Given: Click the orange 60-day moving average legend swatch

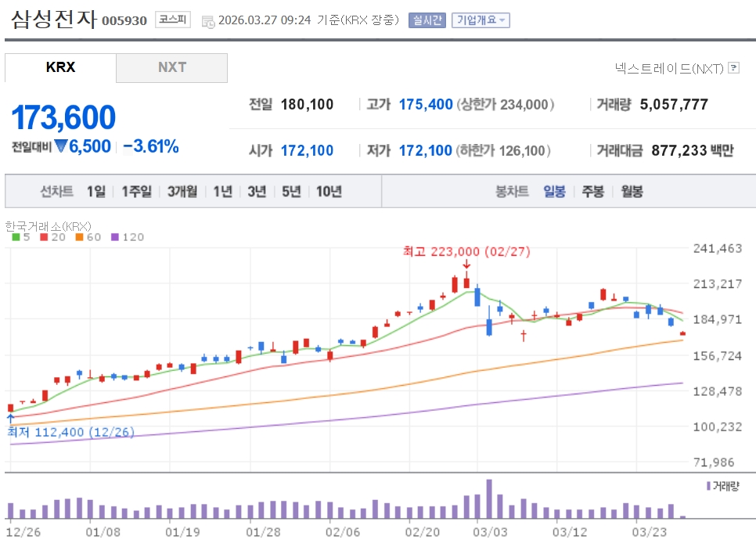Looking at the screenshot, I should click(x=79, y=237).
